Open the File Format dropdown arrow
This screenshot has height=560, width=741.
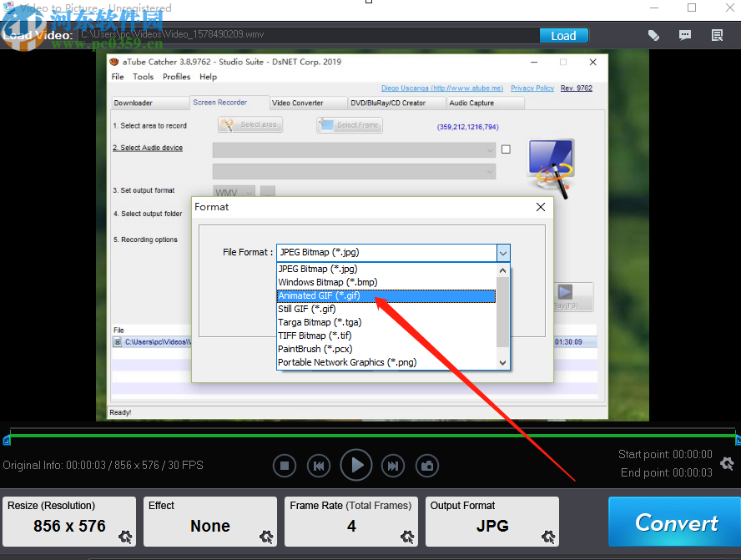(503, 253)
